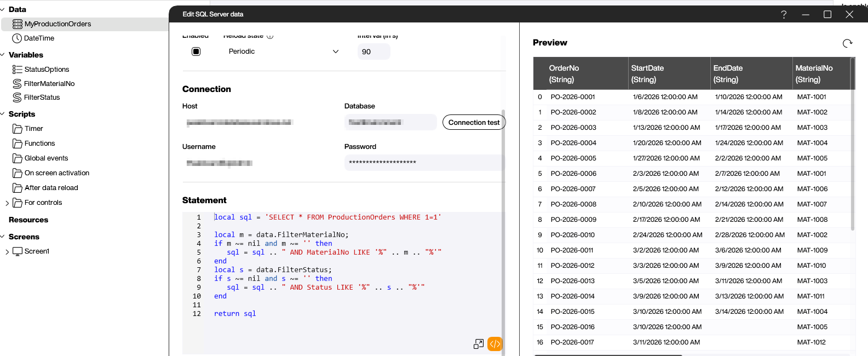This screenshot has width=868, height=356.
Task: Click the Preview table vertical scrollbar
Action: tap(852, 144)
